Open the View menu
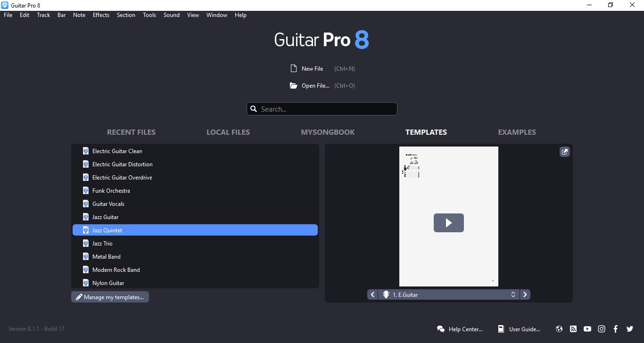 click(x=193, y=15)
